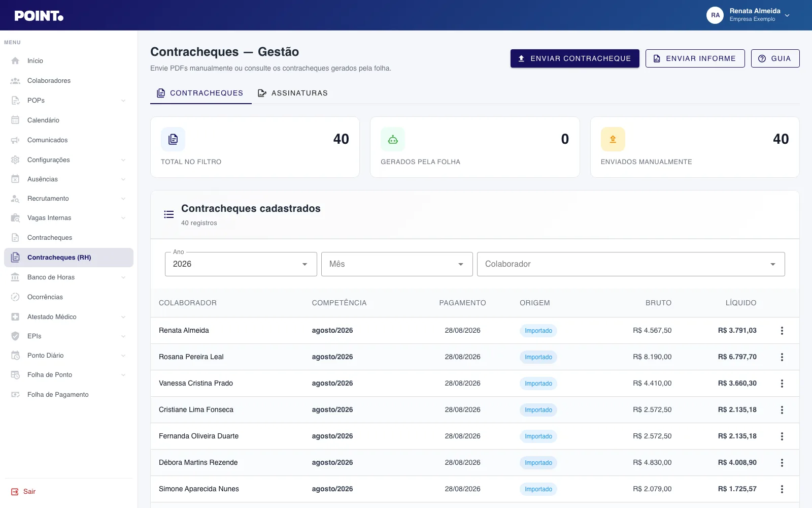Click the Líquido column header
The height and width of the screenshot is (508, 812).
pyautogui.click(x=741, y=303)
